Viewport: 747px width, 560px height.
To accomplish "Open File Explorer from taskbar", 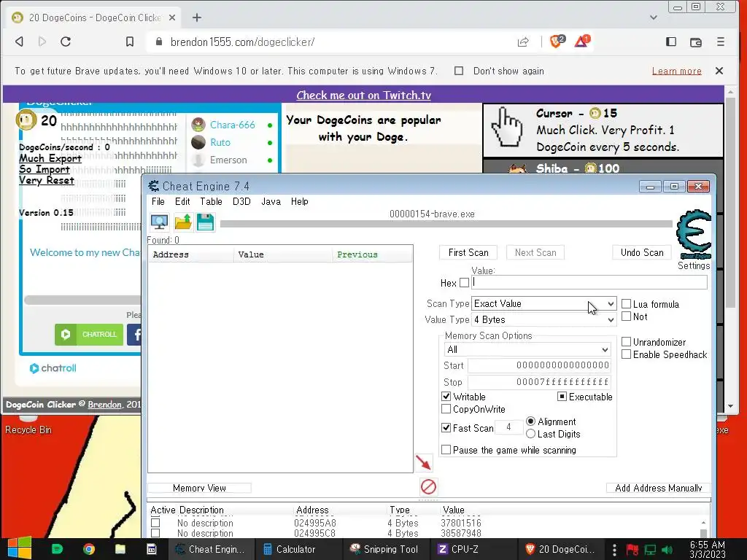I will [120, 549].
